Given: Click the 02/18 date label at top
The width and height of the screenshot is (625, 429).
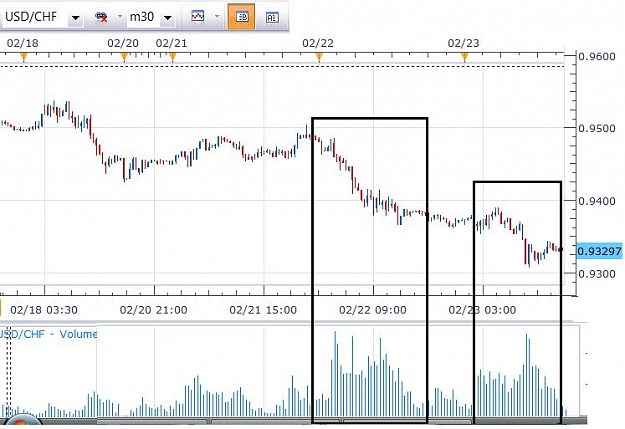Looking at the screenshot, I should click(23, 43).
